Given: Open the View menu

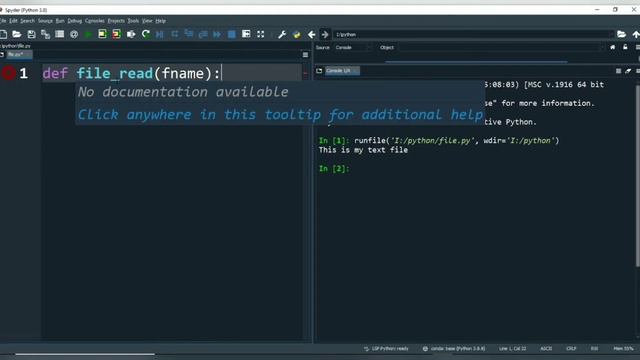Looking at the screenshot, I should (x=147, y=21).
